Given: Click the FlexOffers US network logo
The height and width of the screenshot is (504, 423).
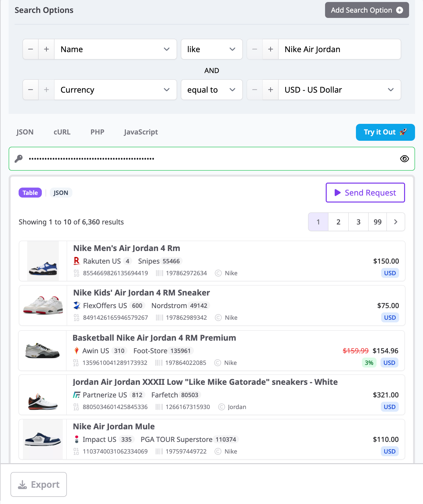Looking at the screenshot, I should pyautogui.click(x=77, y=305).
